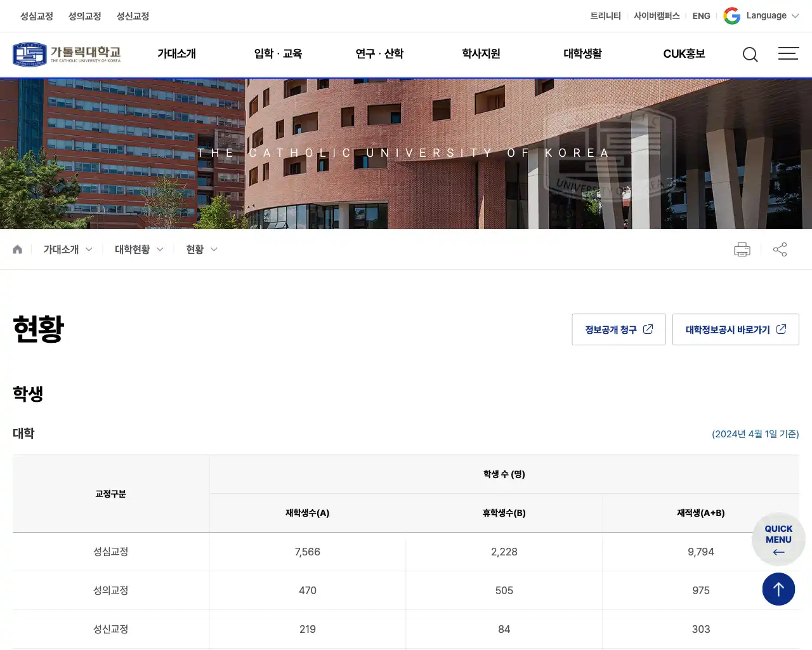Open the CUK홍보 main menu
Viewport: 812px width, 650px height.
pyautogui.click(x=684, y=54)
